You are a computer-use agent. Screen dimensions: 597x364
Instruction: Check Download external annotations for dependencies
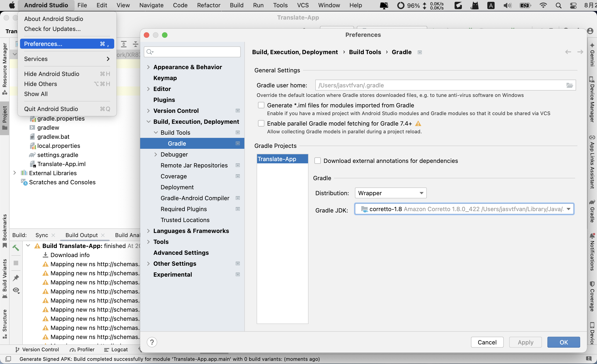point(317,161)
